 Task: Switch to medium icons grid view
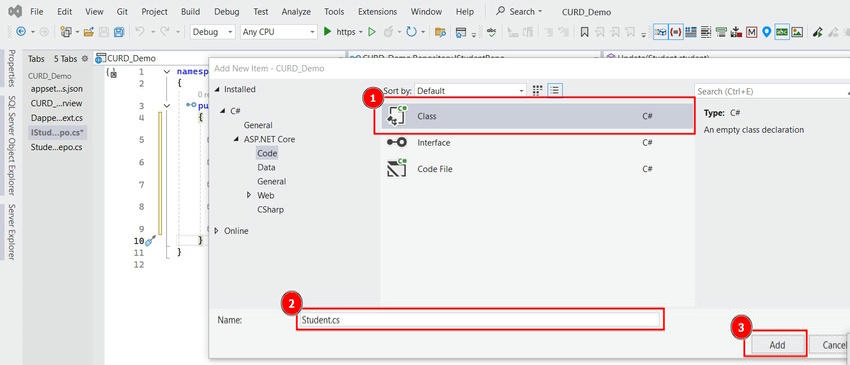(x=538, y=91)
